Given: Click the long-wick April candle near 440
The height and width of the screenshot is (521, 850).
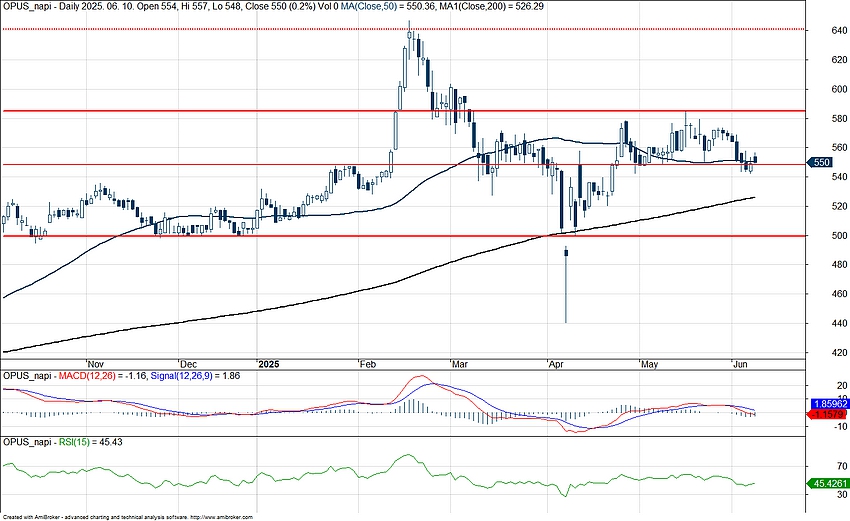Looking at the screenshot, I should pos(566,285).
